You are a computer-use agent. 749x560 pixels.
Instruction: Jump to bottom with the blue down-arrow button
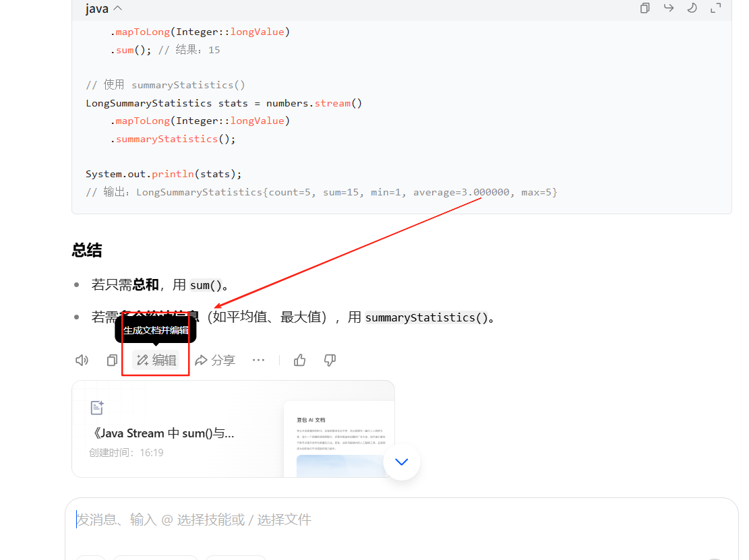[402, 462]
